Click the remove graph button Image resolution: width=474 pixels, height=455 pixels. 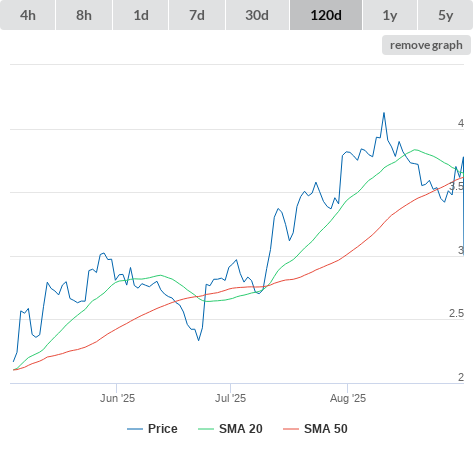coord(426,45)
